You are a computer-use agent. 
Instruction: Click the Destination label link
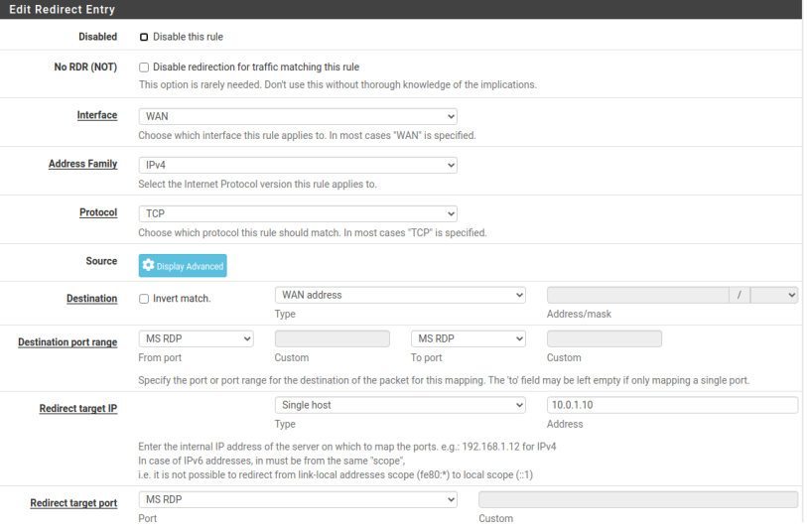click(91, 299)
